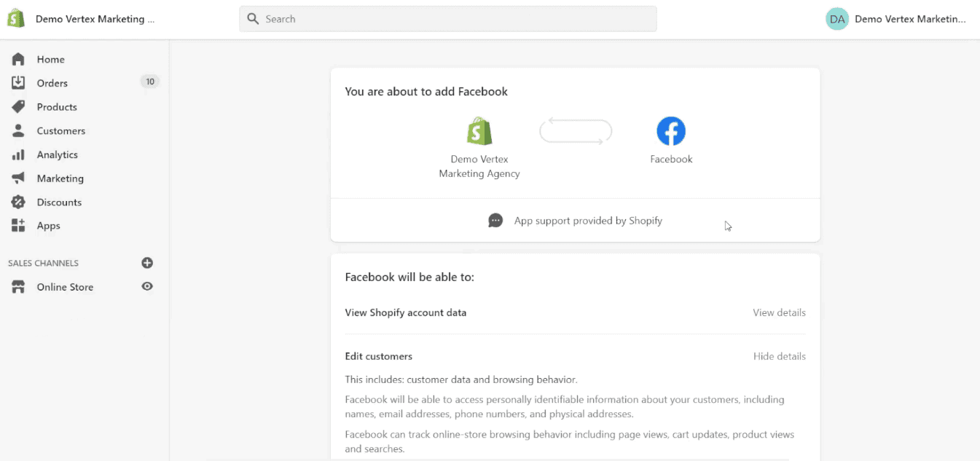
Task: Open Discounts from the sidebar
Action: point(59,202)
